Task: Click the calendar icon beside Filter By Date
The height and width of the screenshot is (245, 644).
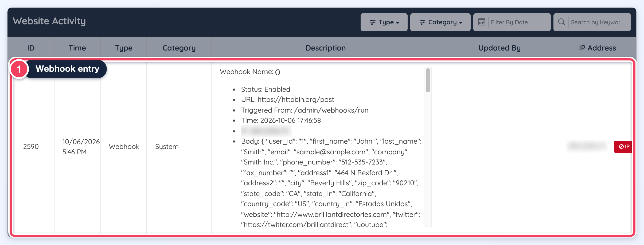Action: pos(481,22)
